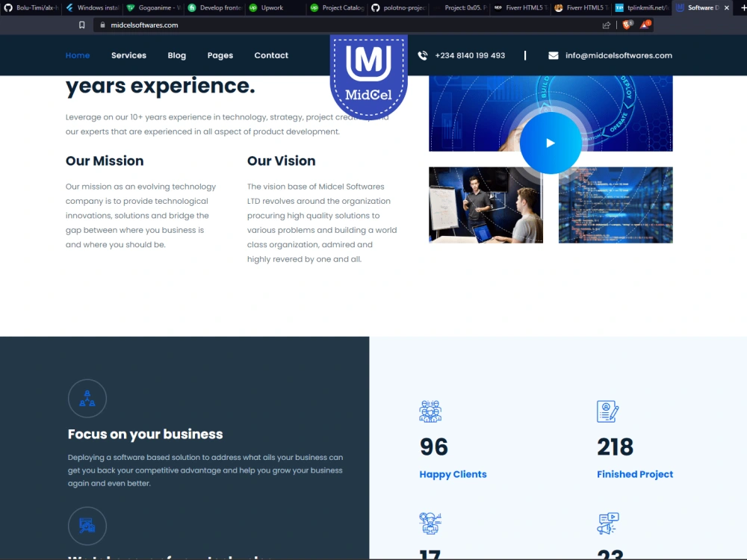
Task: Select the 96 counter value
Action: pyautogui.click(x=434, y=447)
